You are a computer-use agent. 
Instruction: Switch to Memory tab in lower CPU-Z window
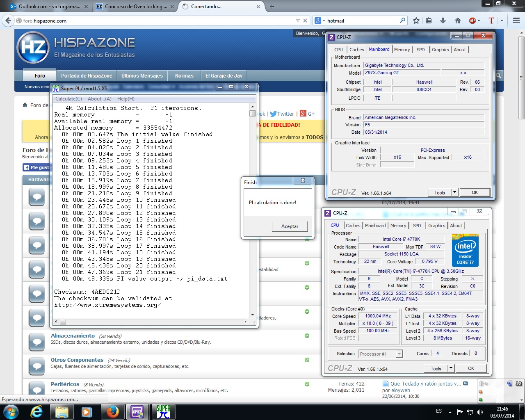click(x=398, y=226)
